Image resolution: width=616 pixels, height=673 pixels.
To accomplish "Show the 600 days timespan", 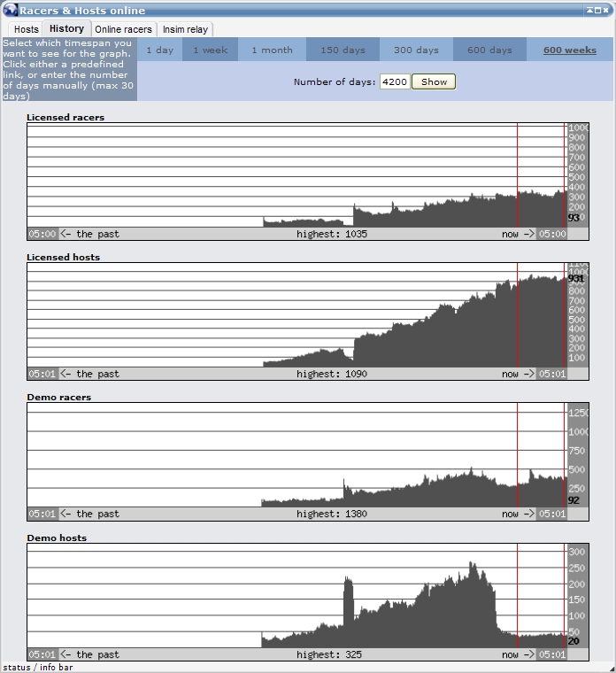I will pyautogui.click(x=489, y=50).
